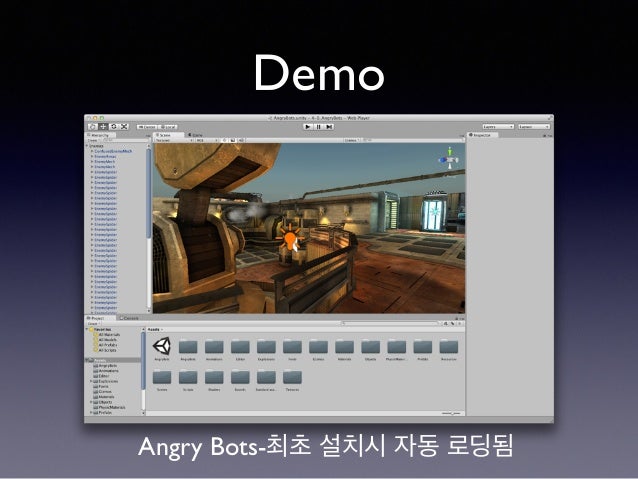Select the Animations folder thumbnail

[x=214, y=350]
